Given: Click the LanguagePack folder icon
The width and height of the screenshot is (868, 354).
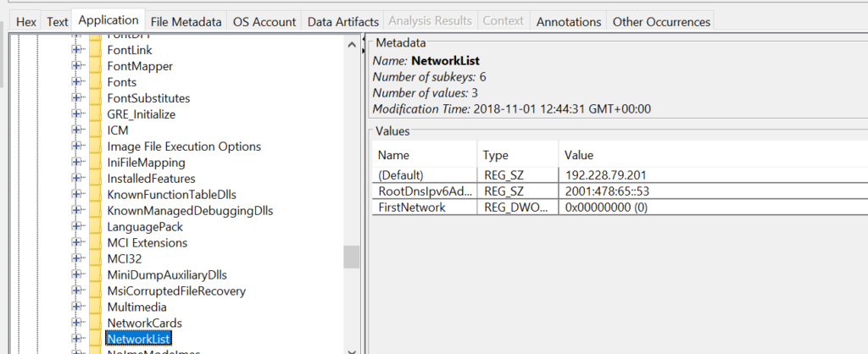Looking at the screenshot, I should tap(95, 227).
